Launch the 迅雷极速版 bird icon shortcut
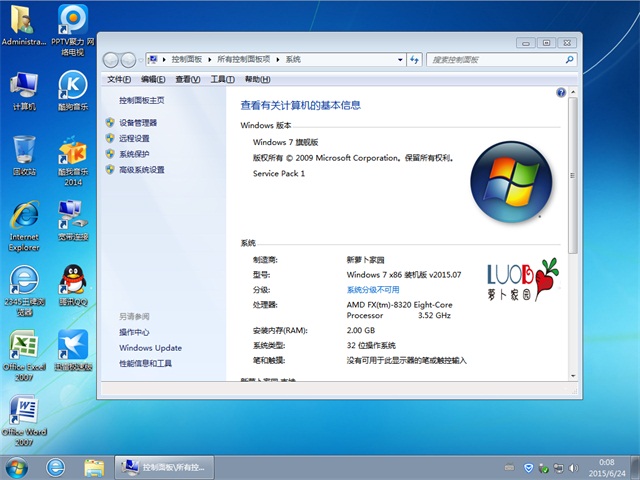Image resolution: width=640 pixels, height=480 pixels. [x=73, y=350]
